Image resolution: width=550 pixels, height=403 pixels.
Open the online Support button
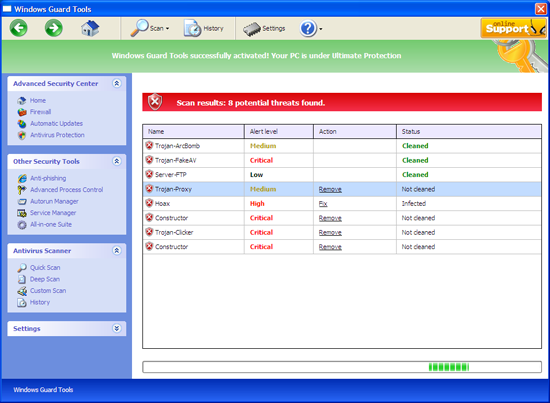coord(514,28)
